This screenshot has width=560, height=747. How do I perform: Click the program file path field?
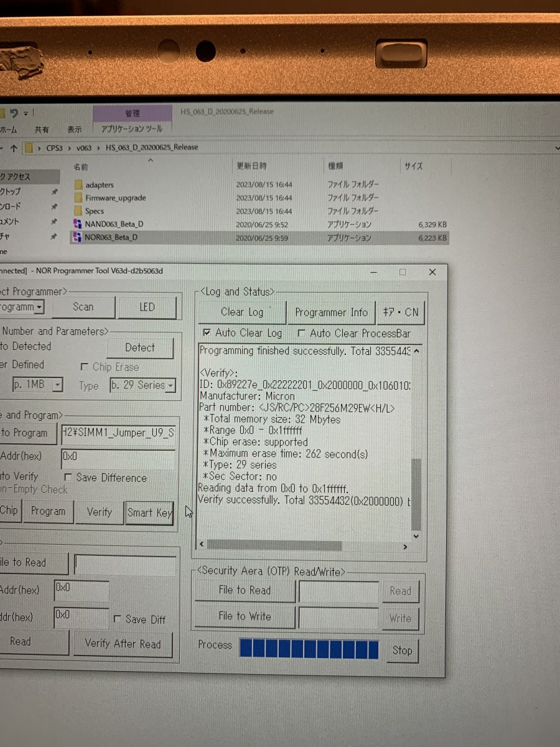point(118,433)
